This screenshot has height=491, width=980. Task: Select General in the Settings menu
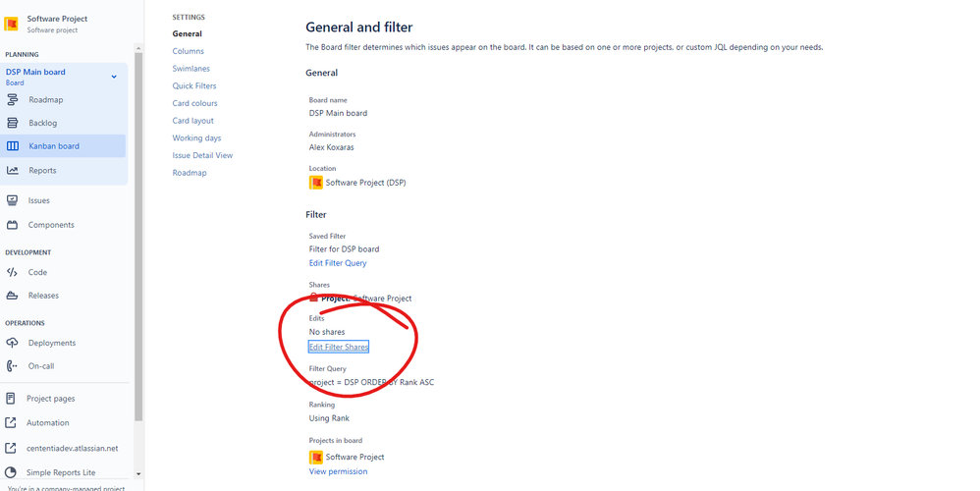coord(187,33)
